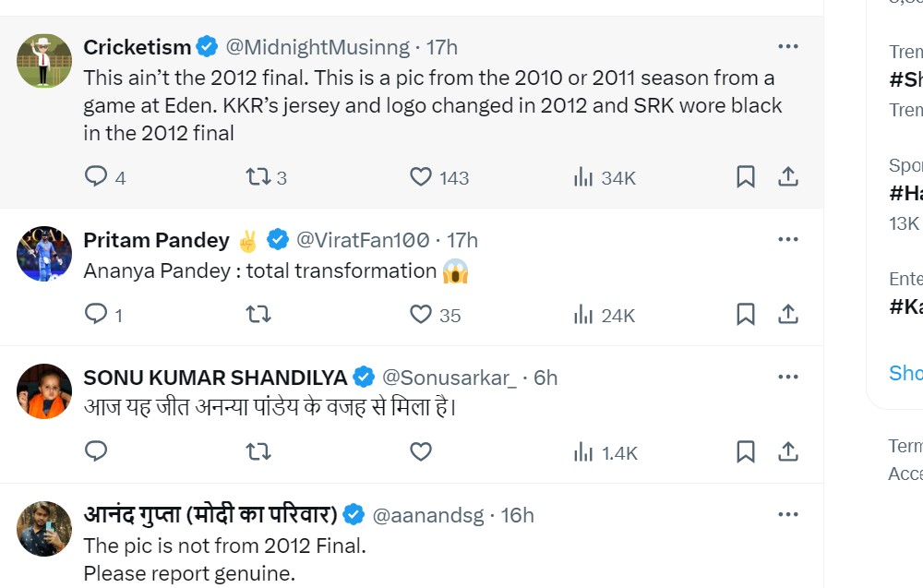Bookmark the Cricketism tweet

click(x=746, y=176)
